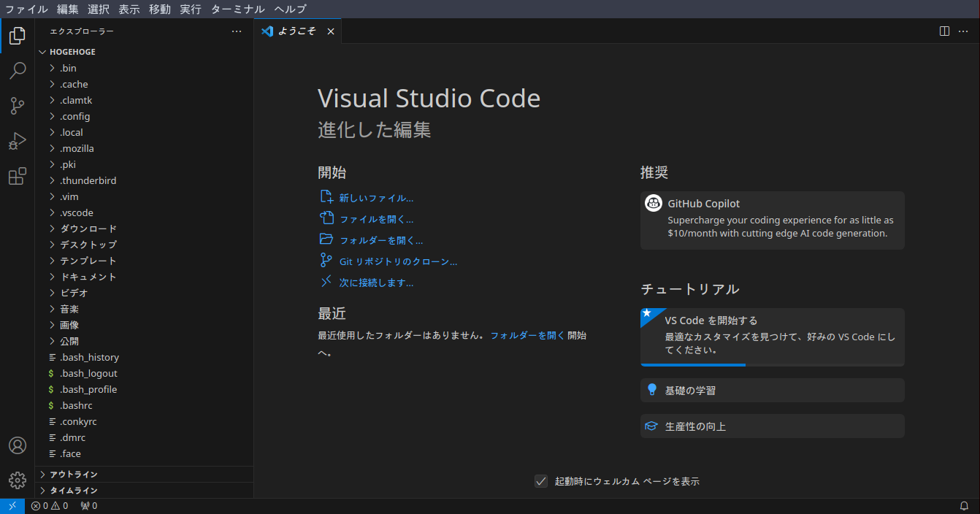Viewport: 980px width, 514px height.
Task: Select the ようこそ tab
Action: pyautogui.click(x=298, y=31)
